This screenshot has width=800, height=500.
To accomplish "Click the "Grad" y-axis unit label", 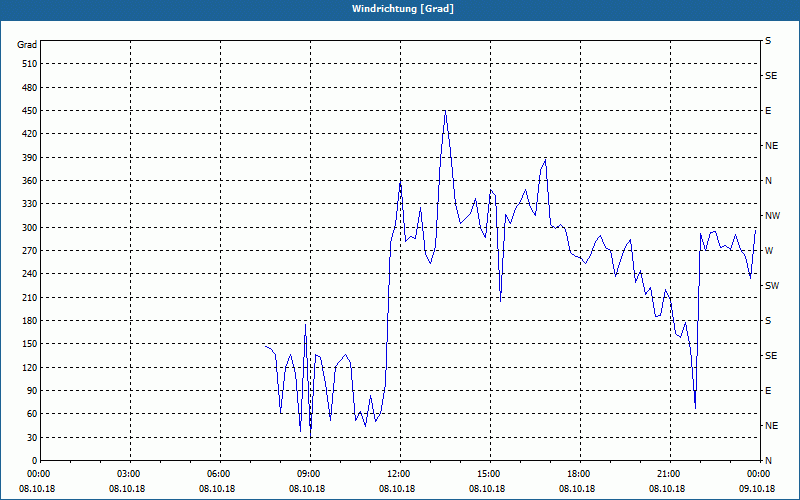I will [x=27, y=45].
